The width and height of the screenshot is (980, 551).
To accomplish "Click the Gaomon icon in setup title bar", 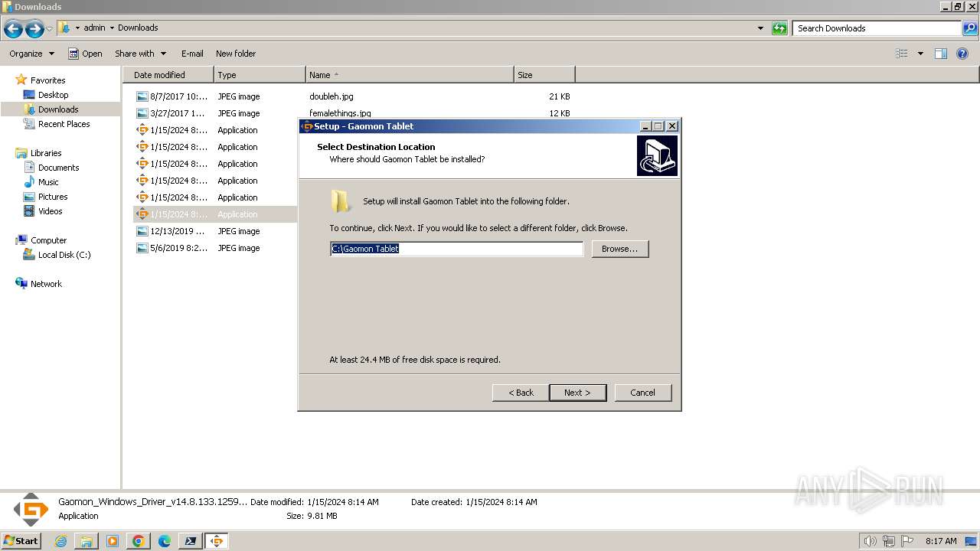I will [307, 126].
